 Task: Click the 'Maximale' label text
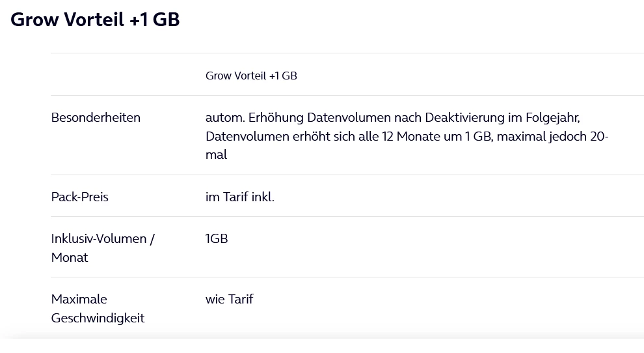coord(79,299)
